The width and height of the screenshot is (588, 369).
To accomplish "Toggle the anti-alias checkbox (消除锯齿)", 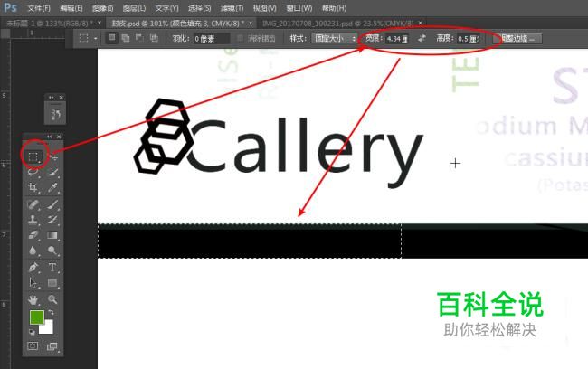I will point(240,38).
